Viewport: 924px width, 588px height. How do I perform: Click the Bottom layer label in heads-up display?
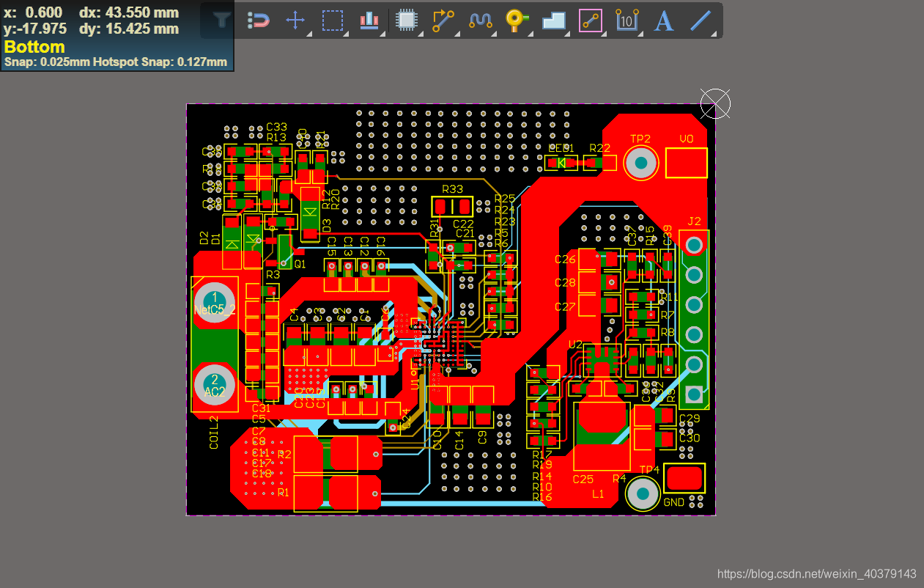point(34,47)
